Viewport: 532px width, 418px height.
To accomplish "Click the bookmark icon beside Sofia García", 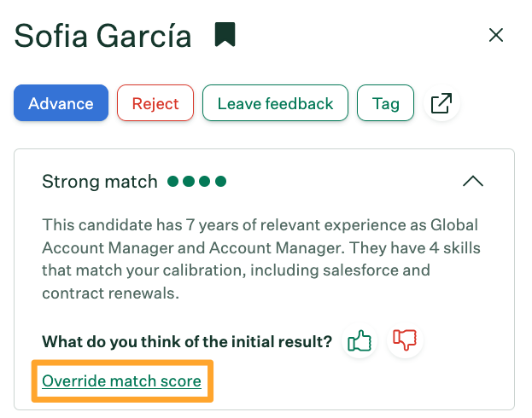I will pyautogui.click(x=225, y=35).
